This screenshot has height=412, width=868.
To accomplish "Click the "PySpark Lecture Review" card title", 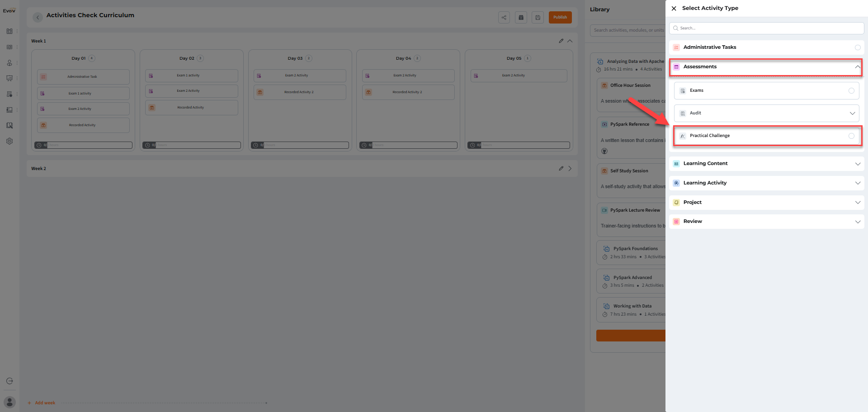I will click(635, 210).
